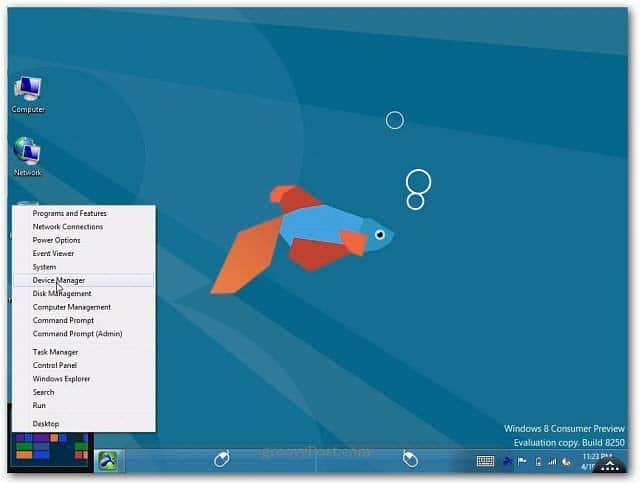Choose Command Prompt (Admin) entry

point(78,334)
